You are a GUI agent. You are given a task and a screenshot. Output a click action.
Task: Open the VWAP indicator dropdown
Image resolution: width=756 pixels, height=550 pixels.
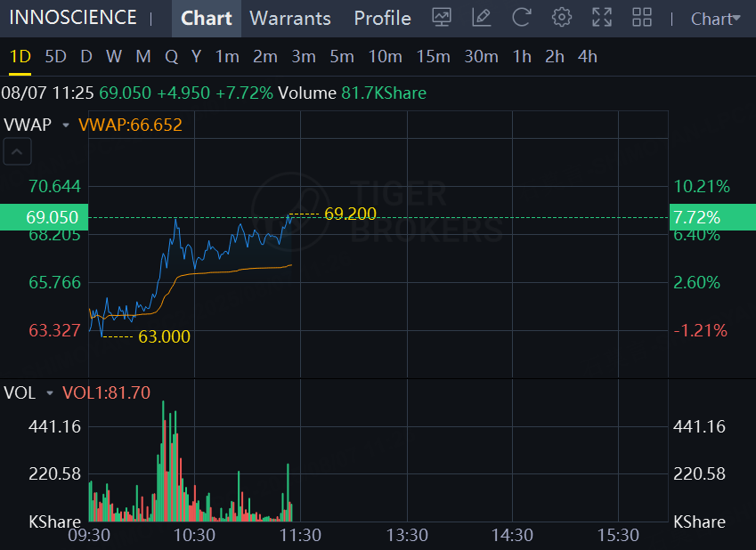tap(66, 125)
